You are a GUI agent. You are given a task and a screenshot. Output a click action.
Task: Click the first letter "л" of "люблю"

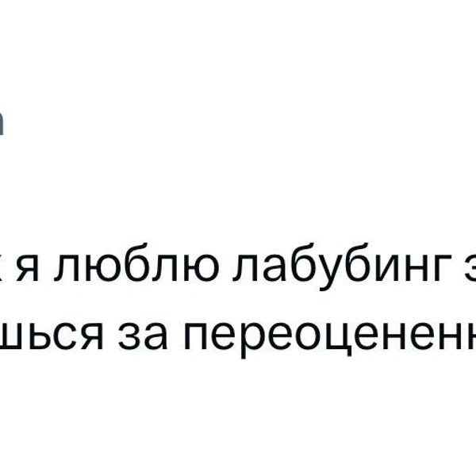point(65,269)
